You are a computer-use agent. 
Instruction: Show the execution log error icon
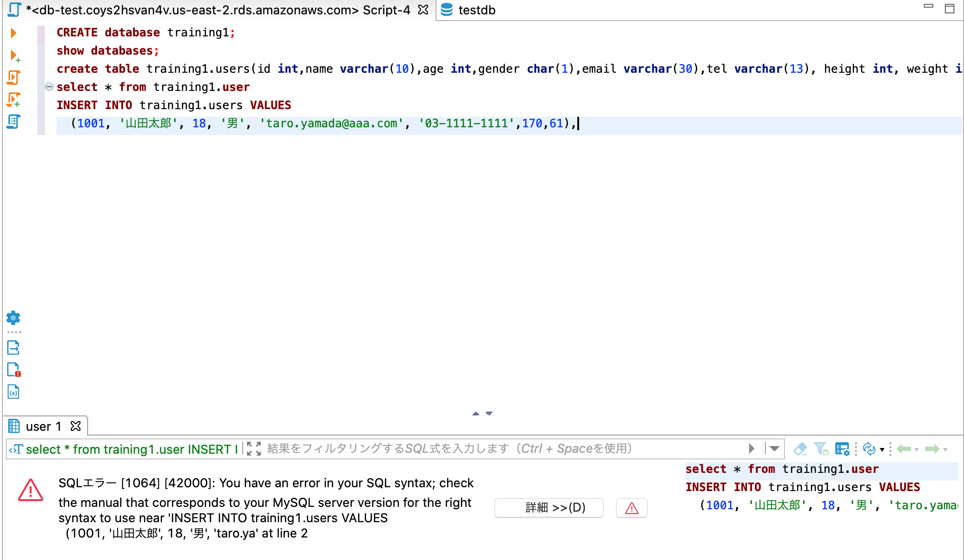pyautogui.click(x=13, y=370)
